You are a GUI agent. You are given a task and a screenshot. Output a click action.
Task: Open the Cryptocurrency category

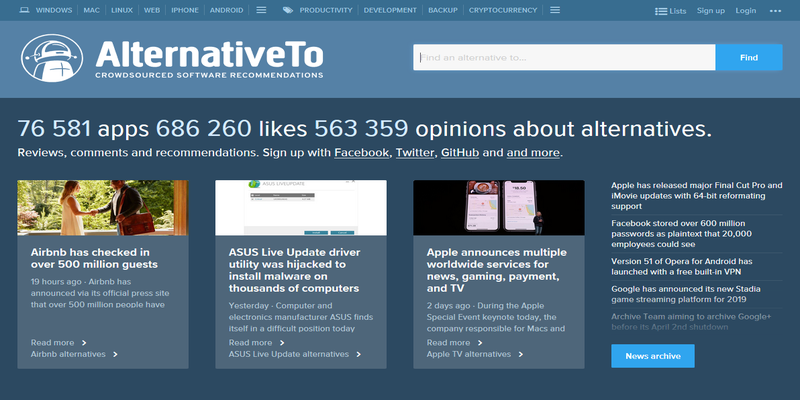pos(503,10)
